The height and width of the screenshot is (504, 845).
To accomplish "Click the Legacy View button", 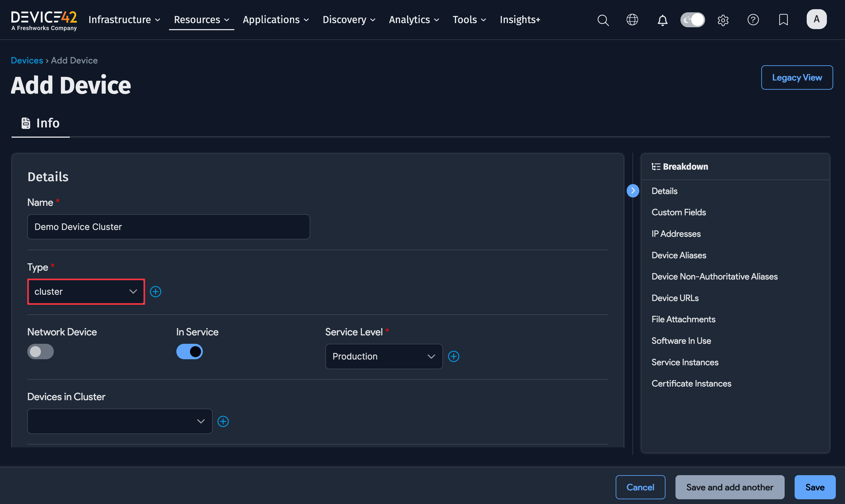I will click(x=797, y=77).
